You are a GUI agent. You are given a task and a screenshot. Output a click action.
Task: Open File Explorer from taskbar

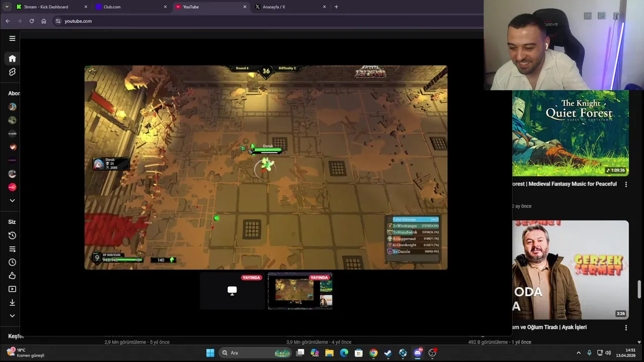(x=330, y=353)
